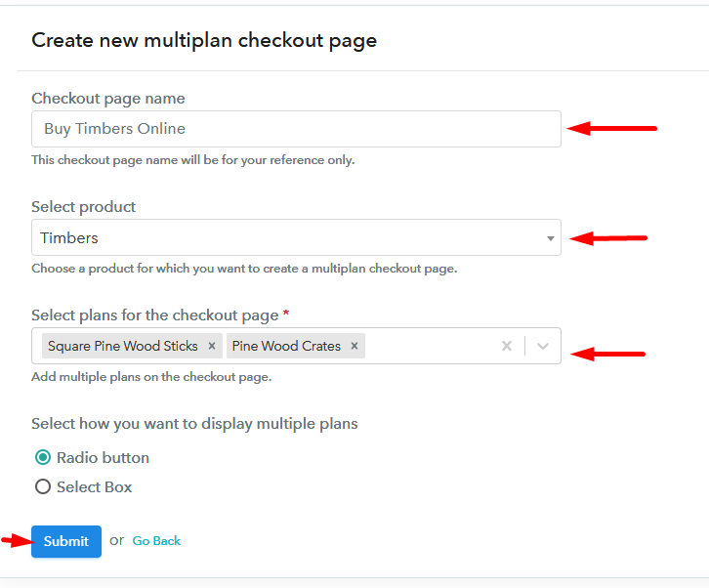Choose the Select Box display option
Image resolution: width=709 pixels, height=588 pixels.
point(43,486)
